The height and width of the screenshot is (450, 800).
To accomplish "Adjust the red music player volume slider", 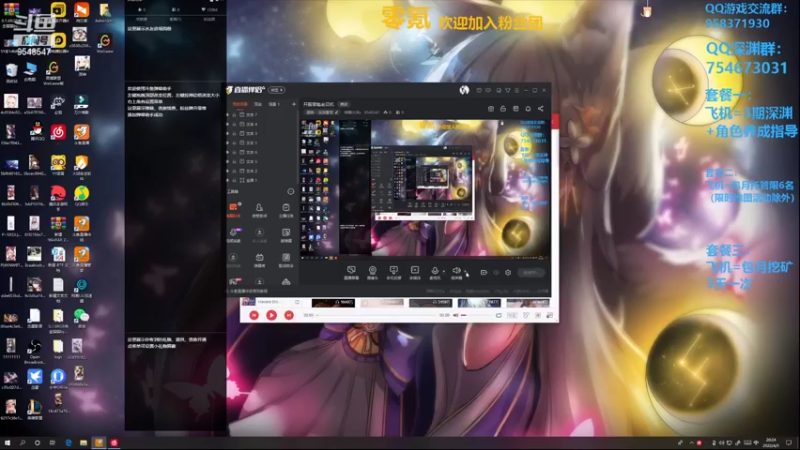I will [x=476, y=315].
